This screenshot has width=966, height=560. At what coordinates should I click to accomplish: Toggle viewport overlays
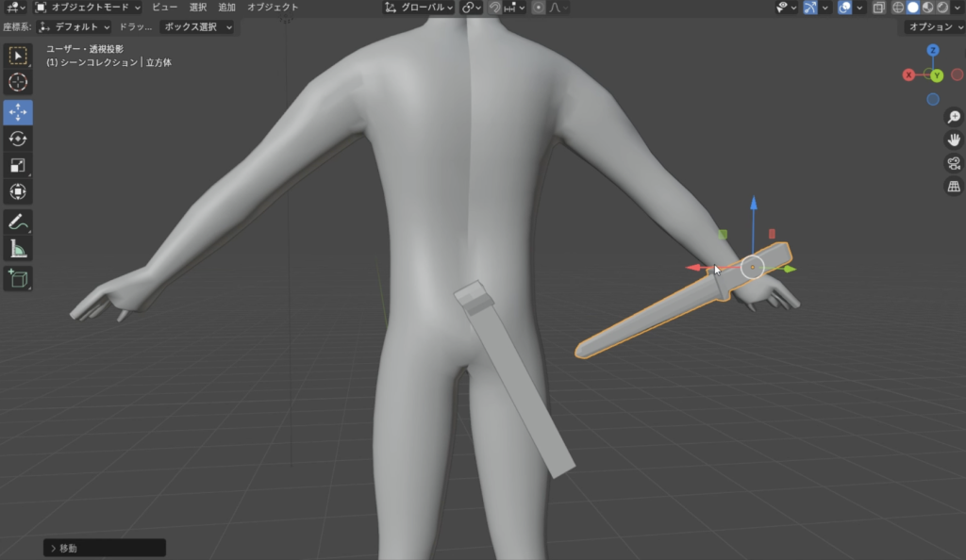844,8
